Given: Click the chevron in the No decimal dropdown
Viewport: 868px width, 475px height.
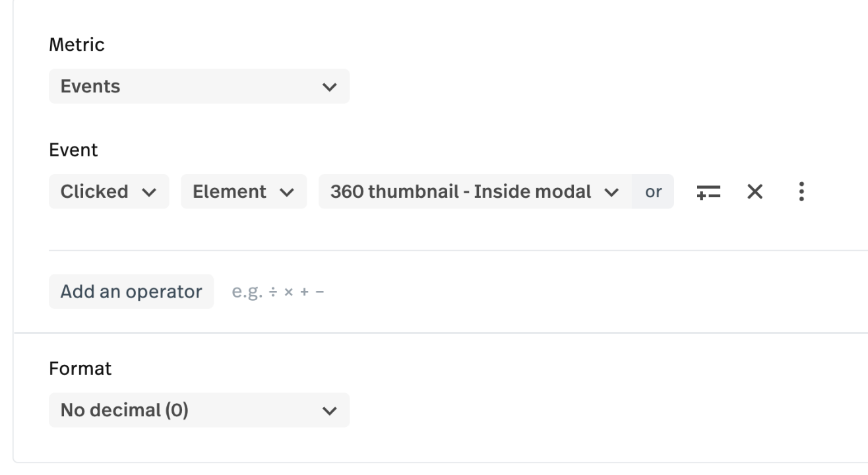Looking at the screenshot, I should point(329,410).
